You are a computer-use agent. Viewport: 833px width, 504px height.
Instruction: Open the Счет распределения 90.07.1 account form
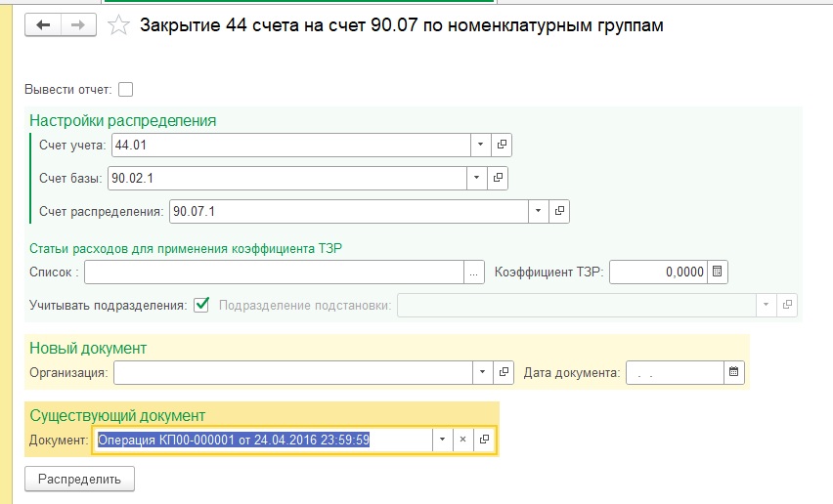[x=559, y=211]
